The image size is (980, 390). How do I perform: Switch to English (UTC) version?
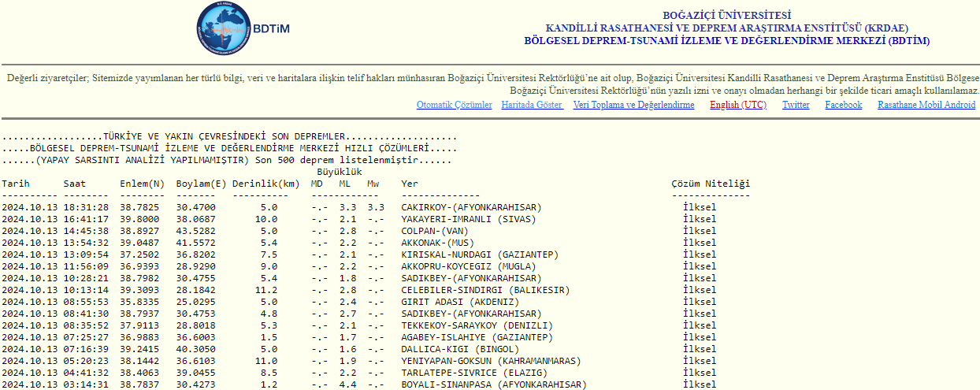737,105
